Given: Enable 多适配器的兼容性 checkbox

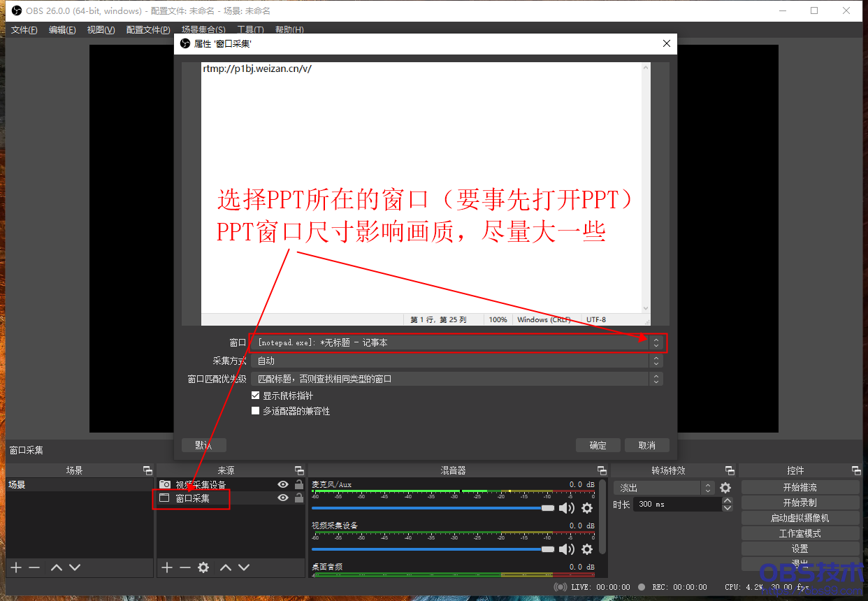Looking at the screenshot, I should tap(255, 411).
